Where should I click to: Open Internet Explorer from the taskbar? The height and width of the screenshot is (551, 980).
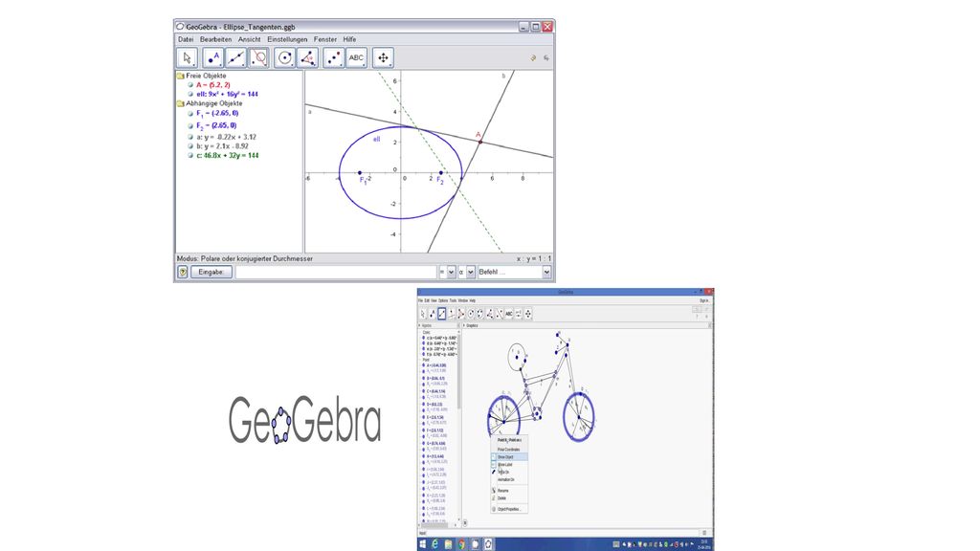(435, 544)
